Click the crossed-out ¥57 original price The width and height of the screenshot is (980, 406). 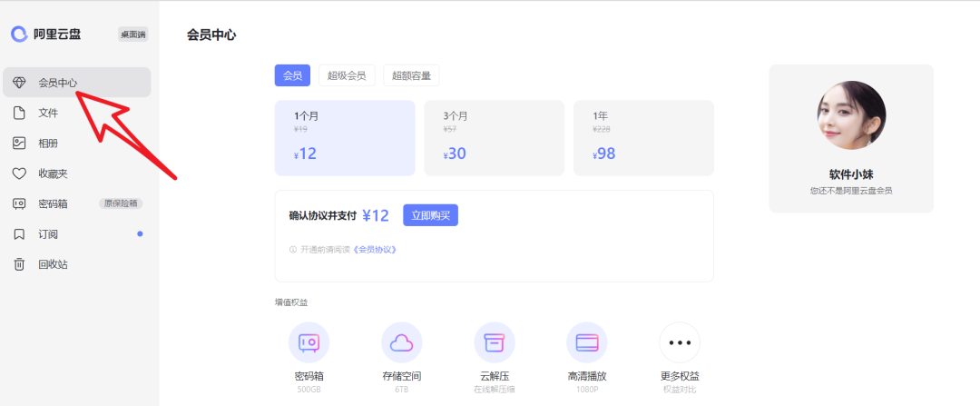coord(451,130)
